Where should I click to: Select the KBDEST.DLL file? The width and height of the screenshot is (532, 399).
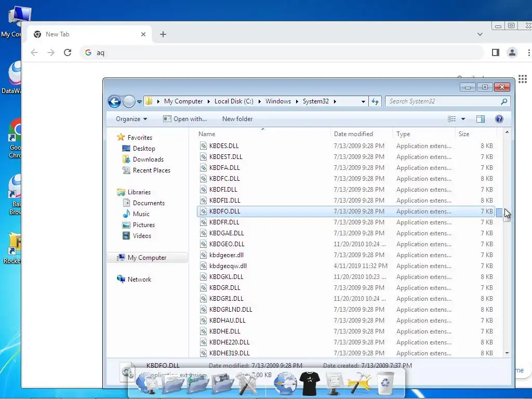(345, 157)
